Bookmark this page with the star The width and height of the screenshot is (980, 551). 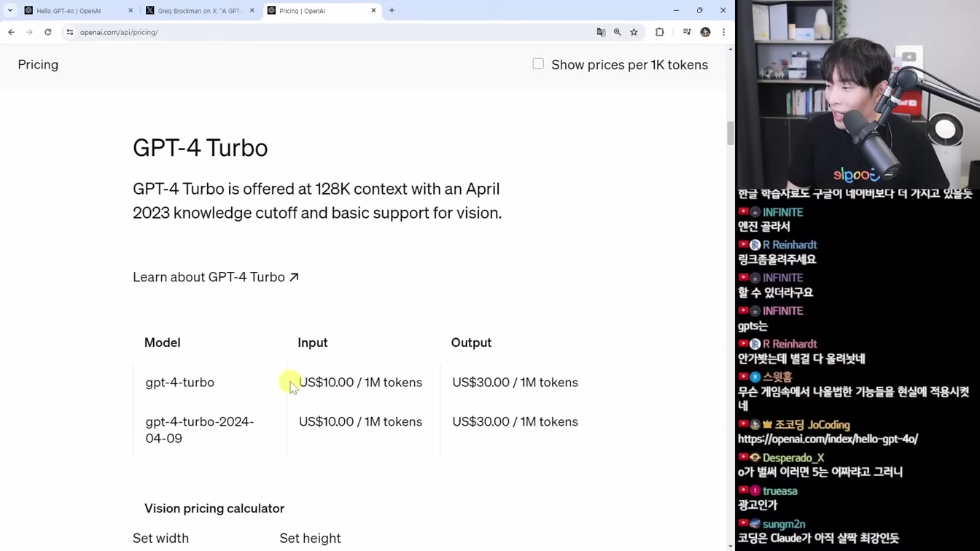[x=634, y=32]
